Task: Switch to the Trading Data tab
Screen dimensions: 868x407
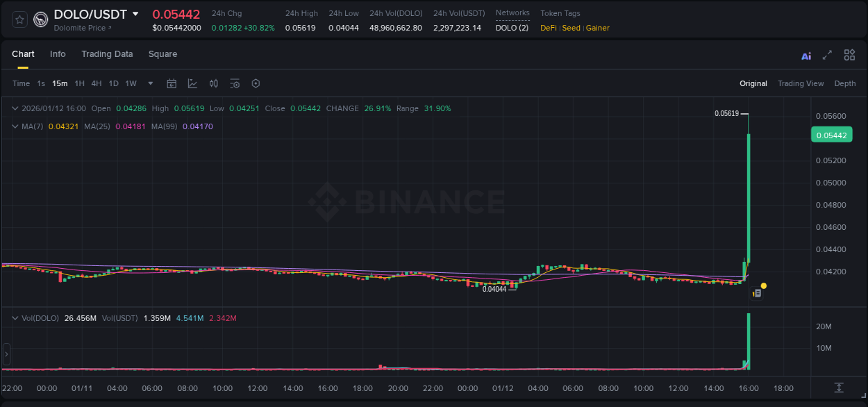Action: click(x=107, y=53)
